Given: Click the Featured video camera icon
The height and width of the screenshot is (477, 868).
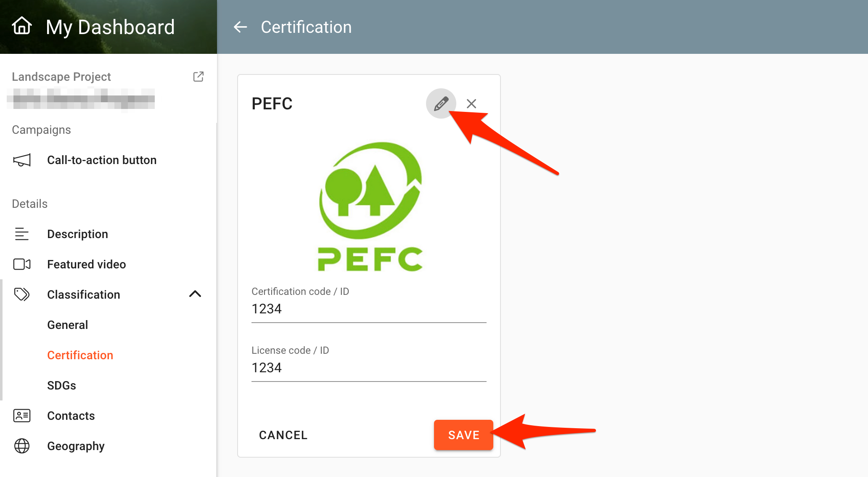Looking at the screenshot, I should [22, 264].
